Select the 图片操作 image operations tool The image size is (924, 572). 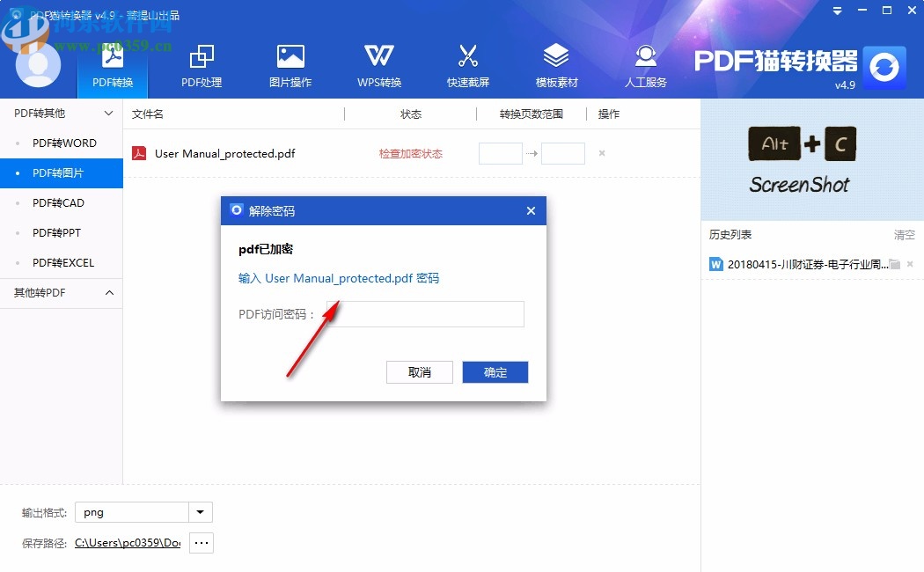click(x=290, y=63)
